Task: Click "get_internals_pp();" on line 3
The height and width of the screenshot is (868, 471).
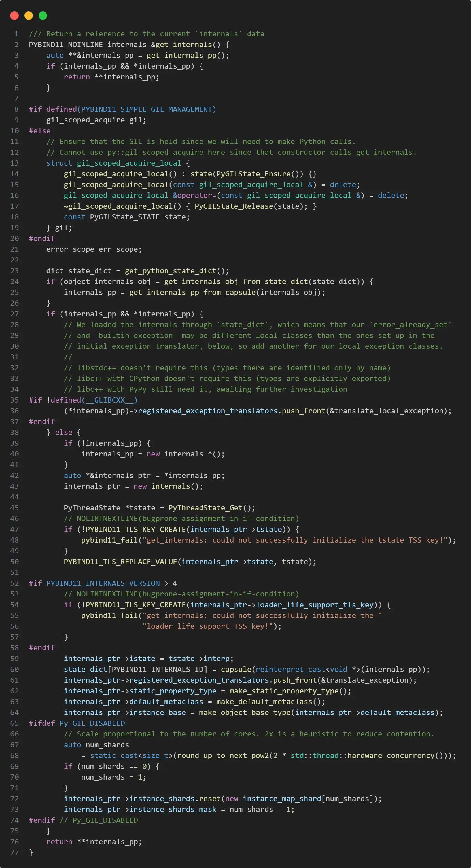Action: pyautogui.click(x=188, y=56)
